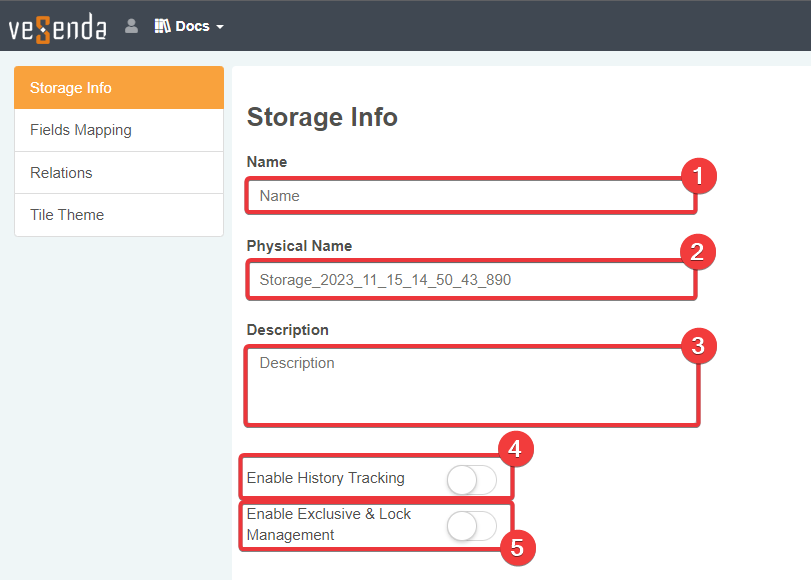The image size is (811, 580).
Task: Click the bold Physical Name label
Action: [x=299, y=246]
